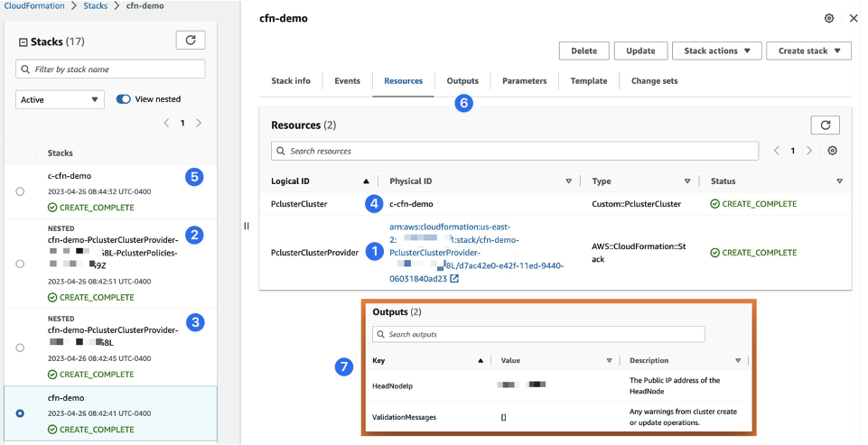Screen dimensions: 868x445
Task: Open the Create stack dropdown
Action: (x=808, y=51)
